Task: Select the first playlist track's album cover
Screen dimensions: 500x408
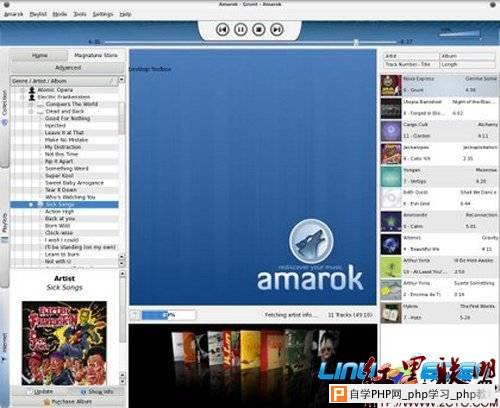Action: click(x=391, y=85)
